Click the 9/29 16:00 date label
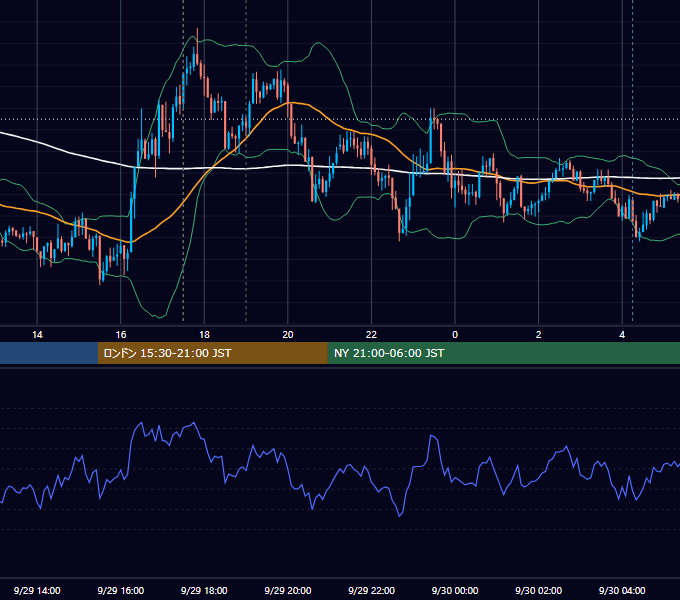This screenshot has width=680, height=600. [x=121, y=590]
